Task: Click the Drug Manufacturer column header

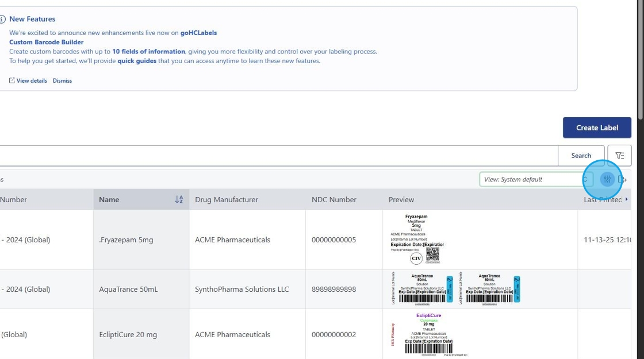Action: click(247, 199)
